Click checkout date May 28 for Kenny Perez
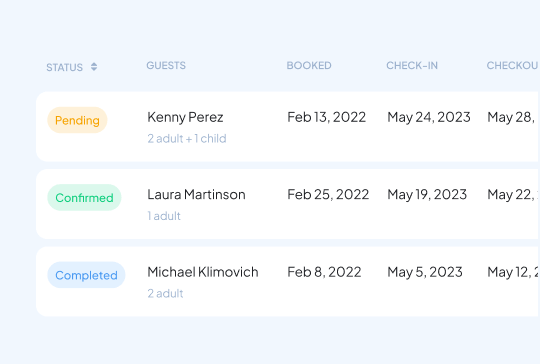Image resolution: width=540 pixels, height=364 pixels. coord(511,117)
